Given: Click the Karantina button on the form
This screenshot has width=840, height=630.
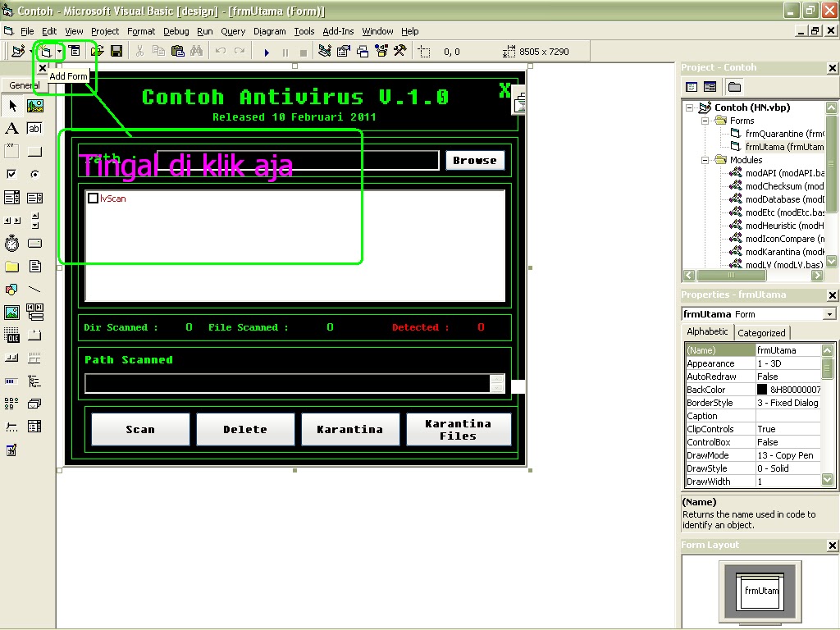Looking at the screenshot, I should 349,429.
